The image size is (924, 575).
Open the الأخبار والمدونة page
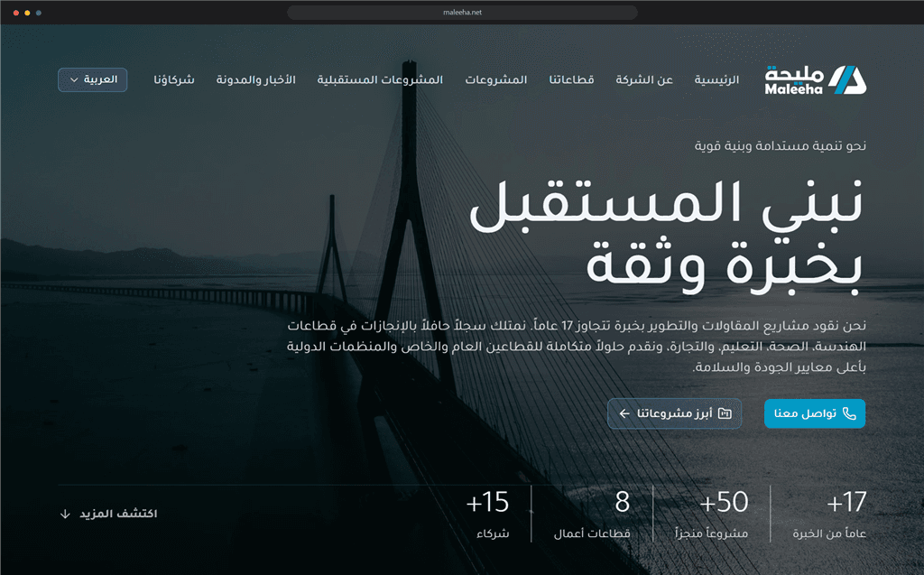tap(255, 79)
